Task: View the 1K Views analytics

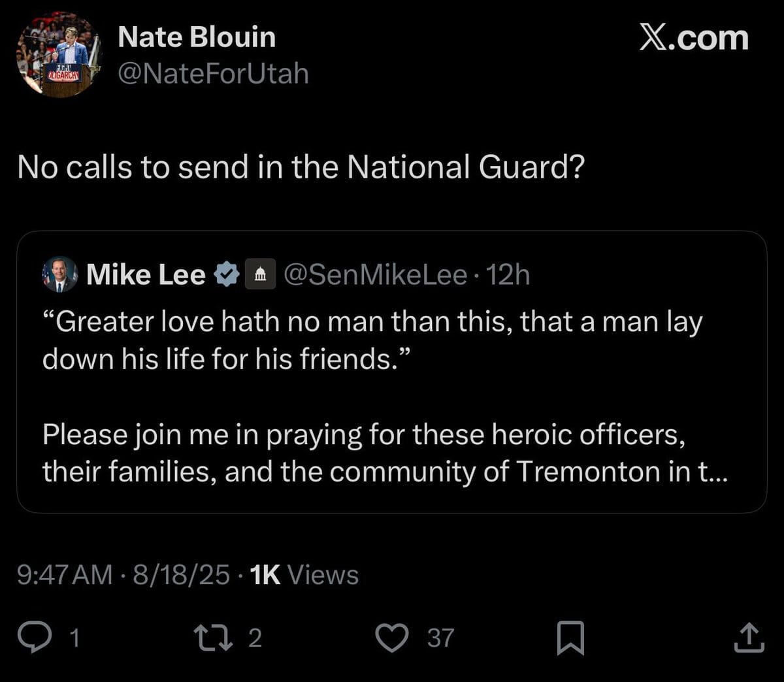Action: pos(304,575)
